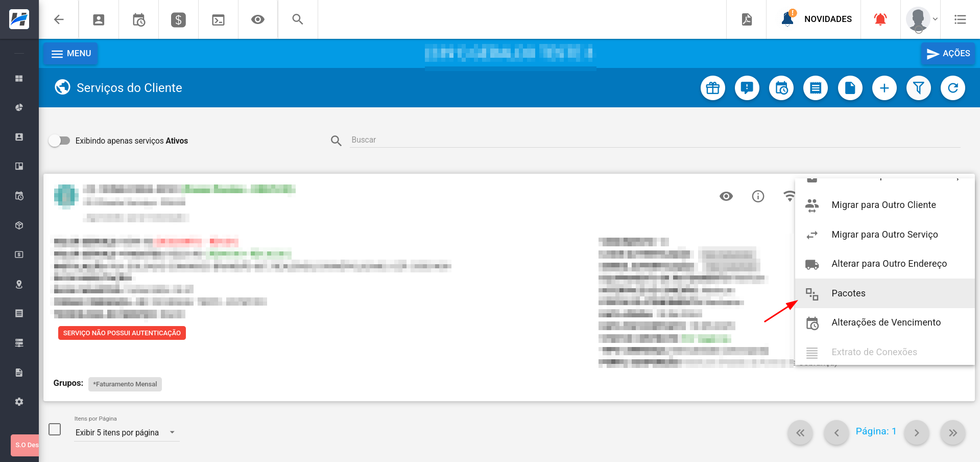
Task: Open the AÇÕES actions button
Action: click(948, 54)
